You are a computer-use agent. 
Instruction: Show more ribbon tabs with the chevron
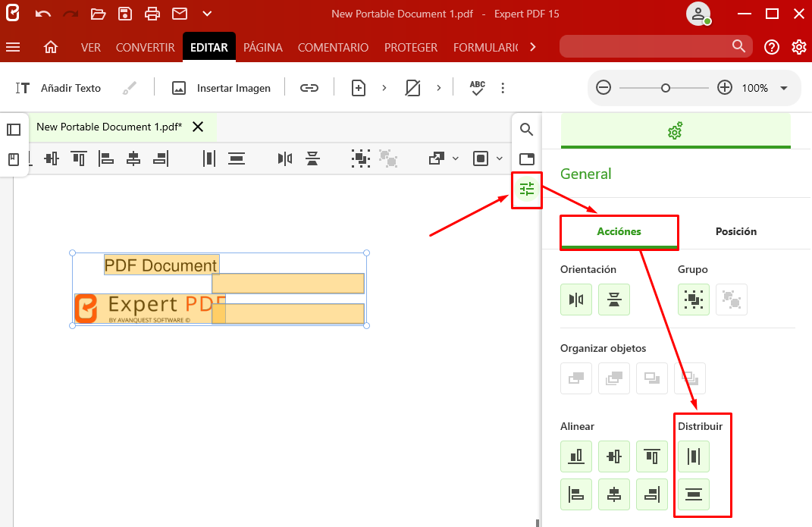[533, 48]
